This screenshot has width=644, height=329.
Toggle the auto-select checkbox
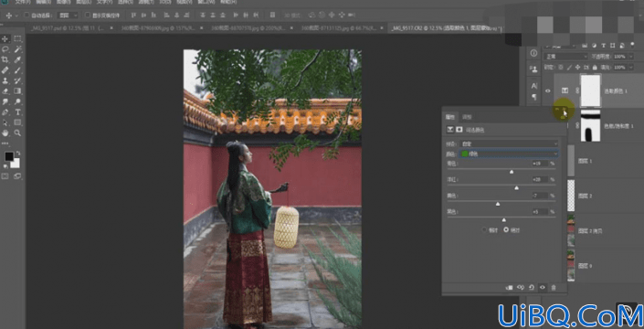26,16
